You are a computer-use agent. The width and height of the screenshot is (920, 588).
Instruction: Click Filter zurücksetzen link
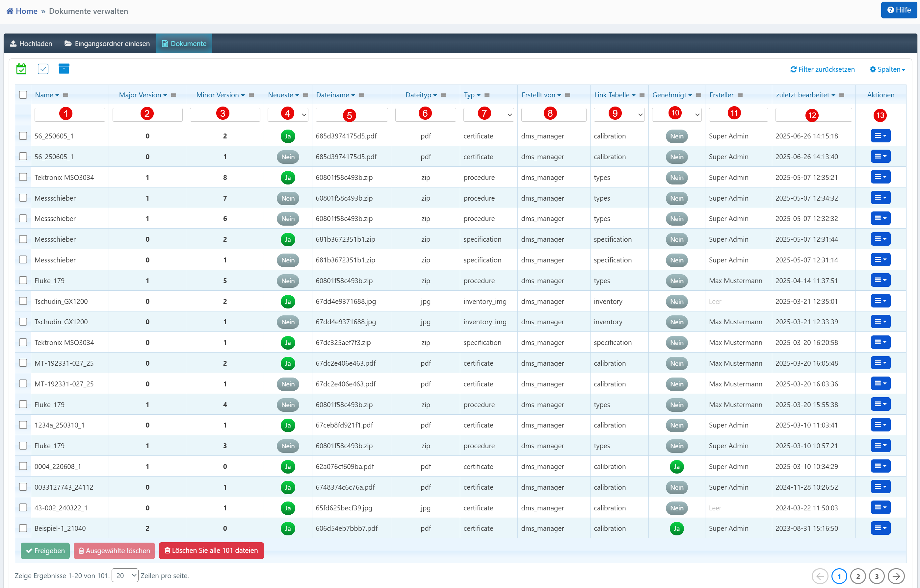[822, 69]
